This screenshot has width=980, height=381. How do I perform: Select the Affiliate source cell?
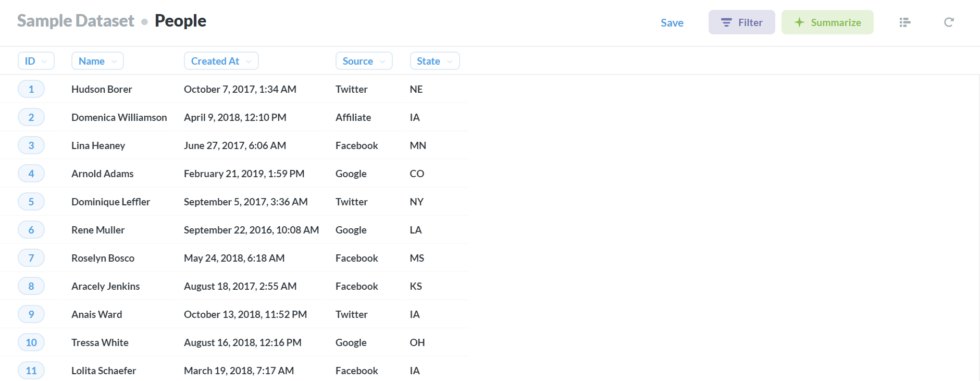353,117
